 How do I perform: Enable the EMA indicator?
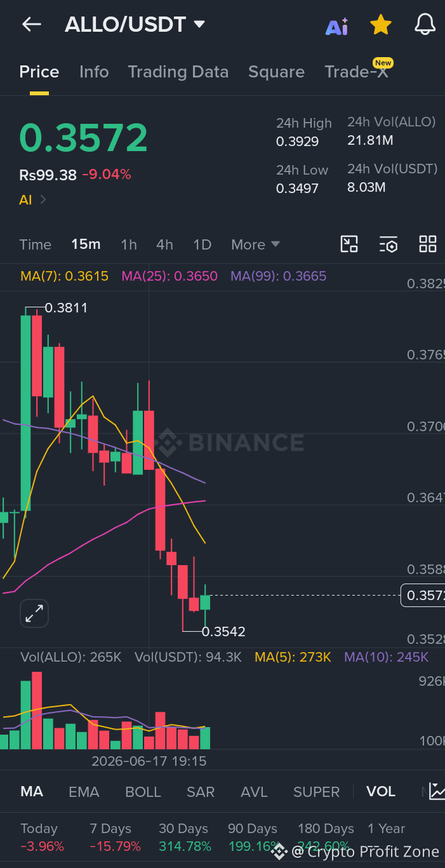[x=84, y=792]
